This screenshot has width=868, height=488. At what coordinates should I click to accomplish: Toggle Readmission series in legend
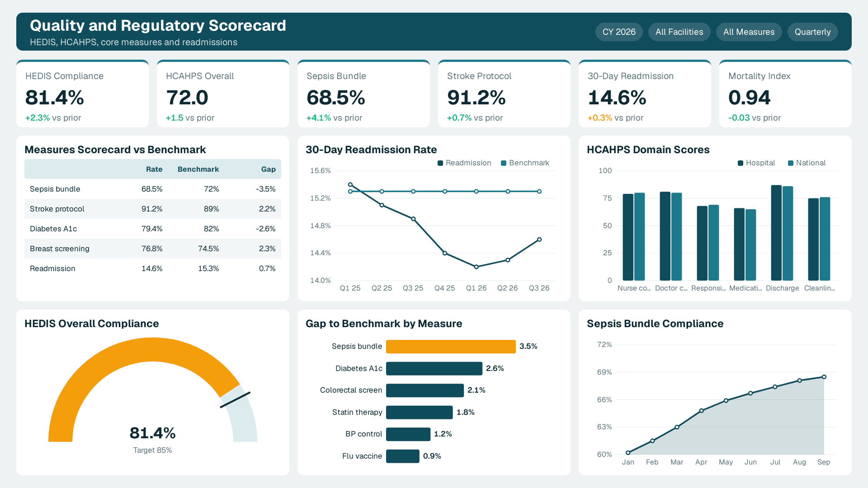[x=464, y=163]
